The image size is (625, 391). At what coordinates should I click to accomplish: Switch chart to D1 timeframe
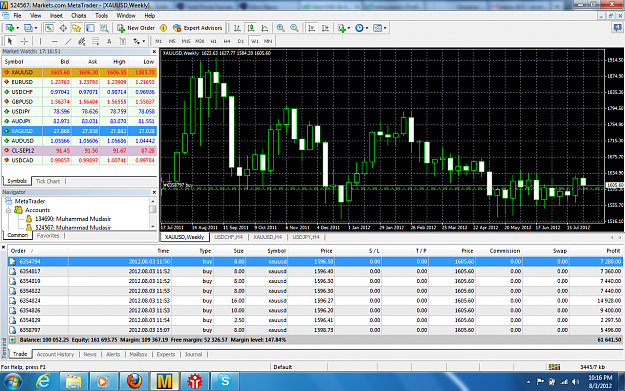(241, 41)
